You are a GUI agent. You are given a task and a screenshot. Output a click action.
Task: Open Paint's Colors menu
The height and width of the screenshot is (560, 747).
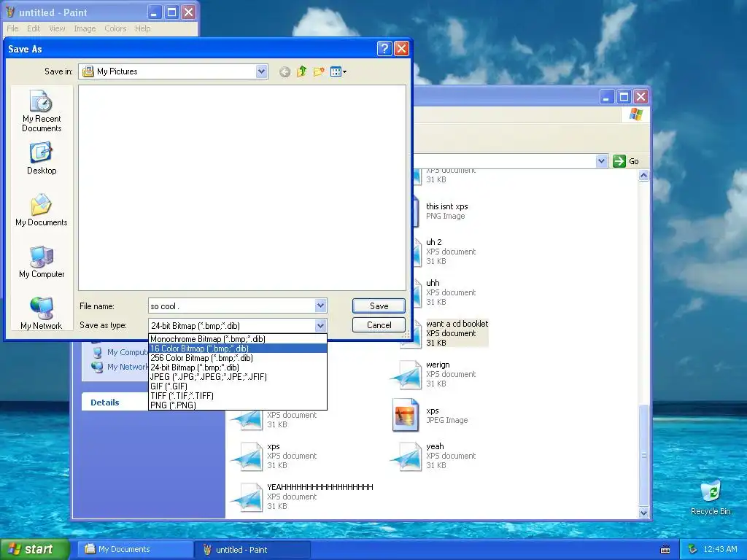click(115, 28)
